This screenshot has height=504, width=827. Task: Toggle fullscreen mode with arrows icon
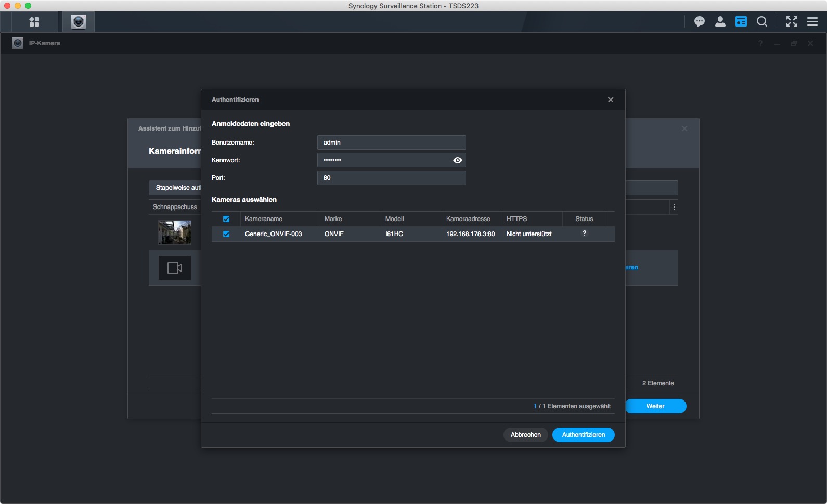tap(792, 21)
